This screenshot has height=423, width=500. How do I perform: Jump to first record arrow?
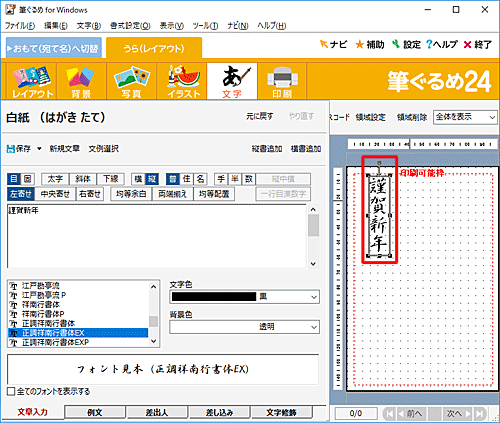point(389,414)
